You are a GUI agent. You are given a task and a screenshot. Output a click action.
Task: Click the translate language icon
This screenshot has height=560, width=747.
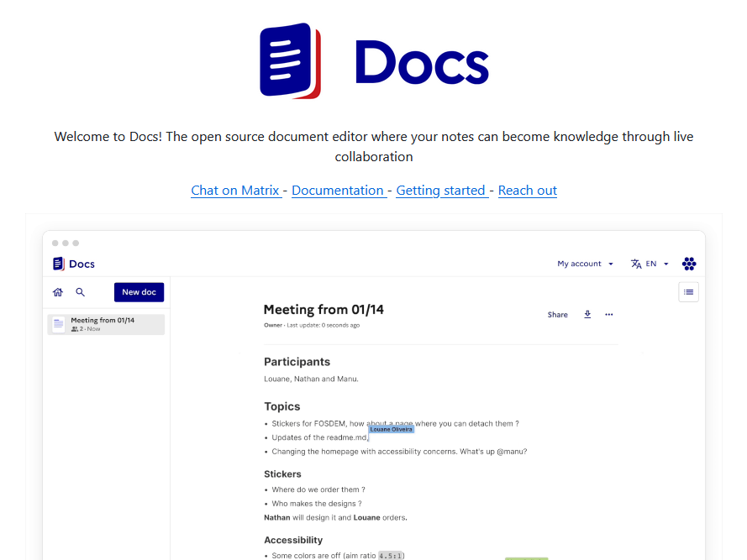click(x=636, y=264)
